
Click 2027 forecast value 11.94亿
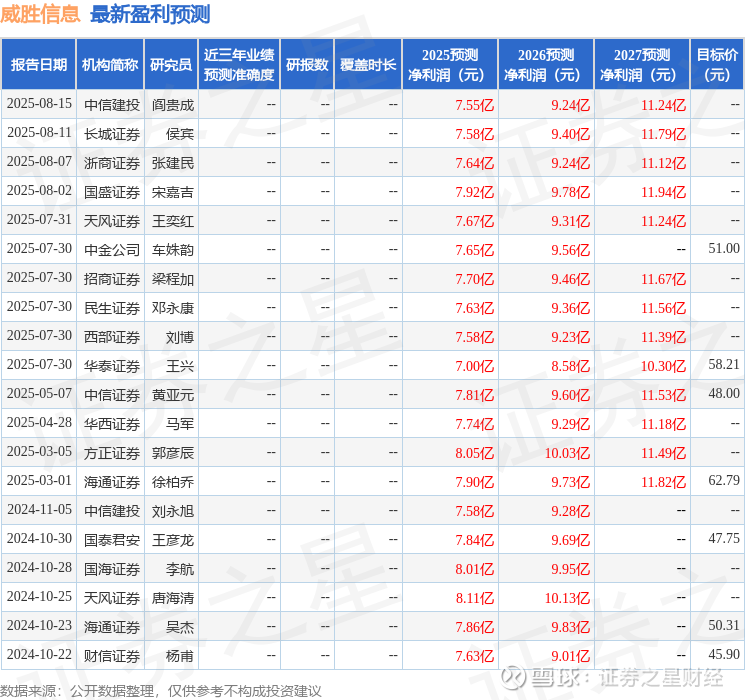pyautogui.click(x=663, y=192)
